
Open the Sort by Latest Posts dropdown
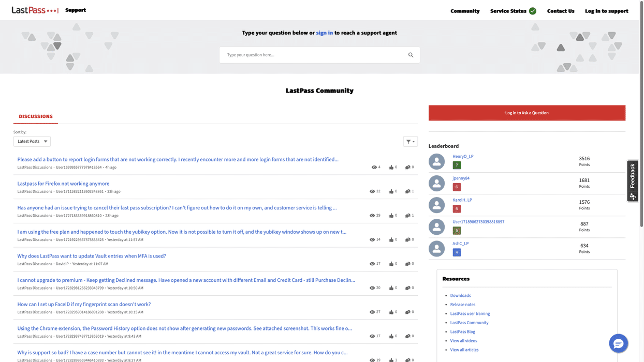[32, 141]
